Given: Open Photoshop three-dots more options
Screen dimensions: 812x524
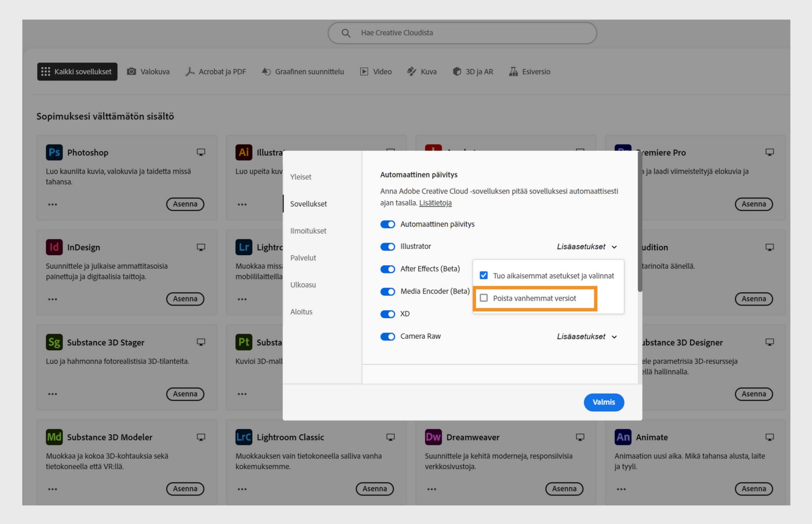Looking at the screenshot, I should (x=52, y=205).
